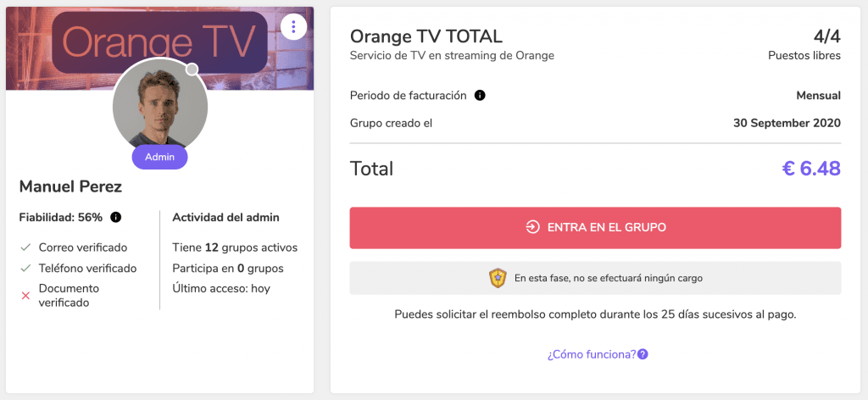This screenshot has width=868, height=400.
Task: Open the ¿Cómo funciona? link
Action: coord(592,354)
